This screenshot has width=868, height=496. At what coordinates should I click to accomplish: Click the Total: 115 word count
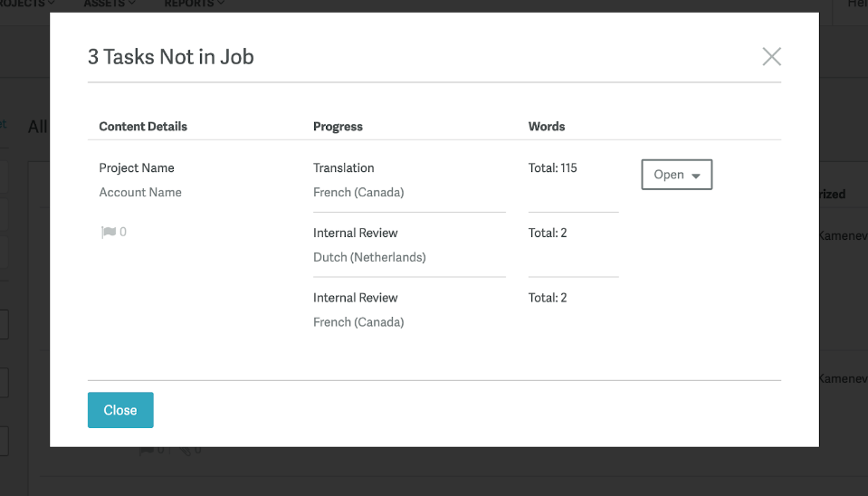[x=552, y=167]
